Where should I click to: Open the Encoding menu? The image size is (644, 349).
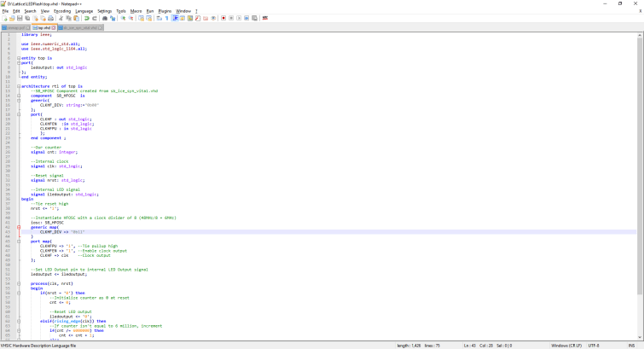coord(62,11)
